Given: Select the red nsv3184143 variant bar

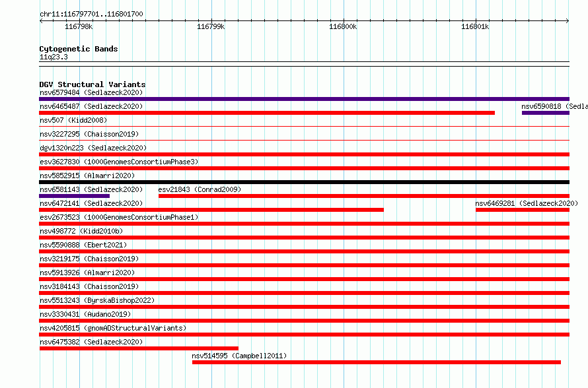Looking at the screenshot, I should coord(304,293).
